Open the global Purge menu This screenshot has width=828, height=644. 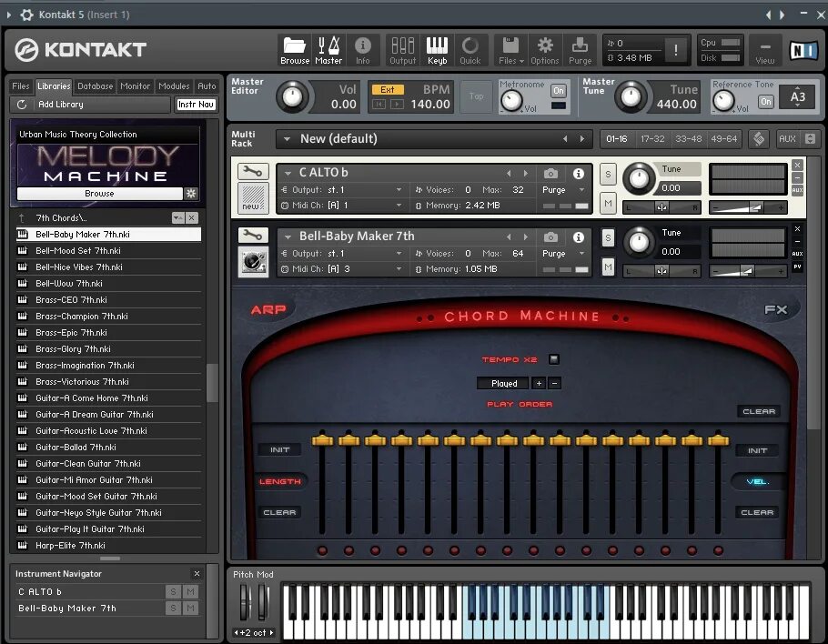point(580,50)
